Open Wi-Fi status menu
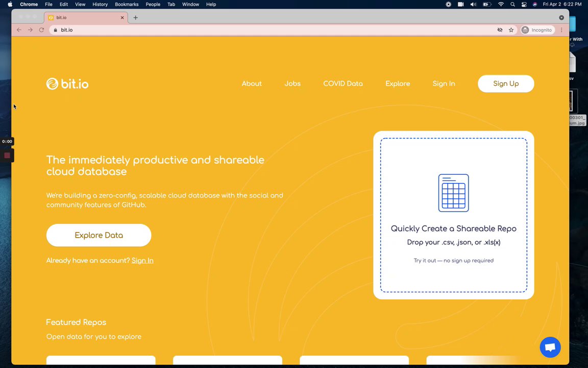The width and height of the screenshot is (588, 368). click(x=501, y=4)
